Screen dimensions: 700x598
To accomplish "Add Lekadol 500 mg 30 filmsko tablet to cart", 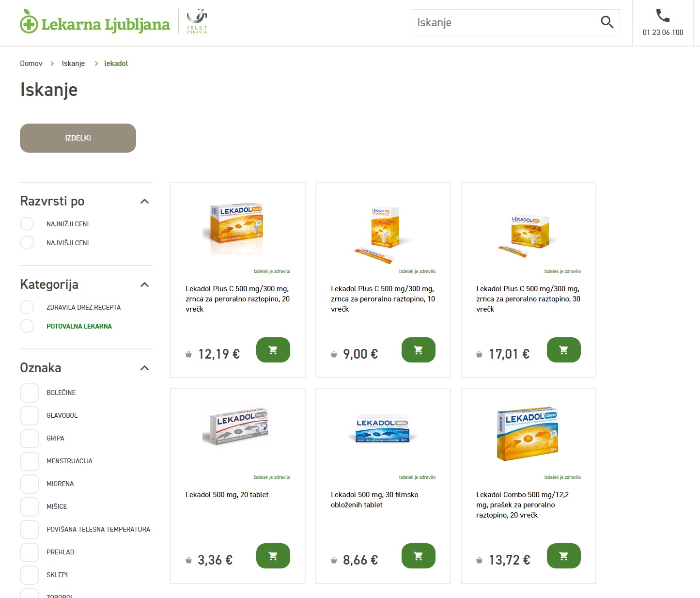I will click(x=418, y=556).
